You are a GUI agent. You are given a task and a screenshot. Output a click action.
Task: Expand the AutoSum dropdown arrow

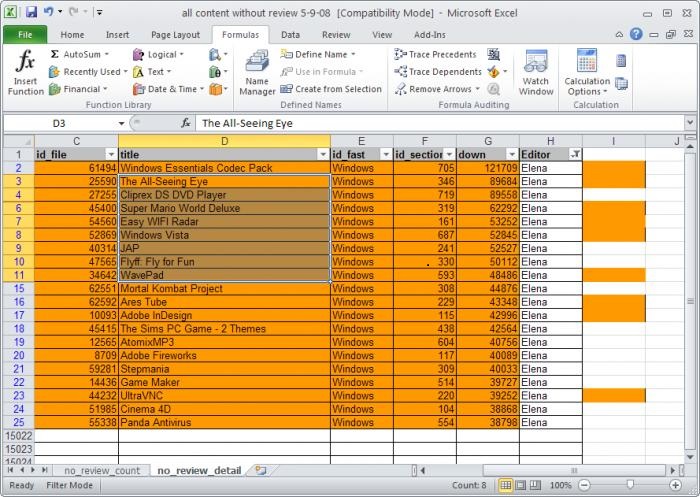tap(107, 54)
